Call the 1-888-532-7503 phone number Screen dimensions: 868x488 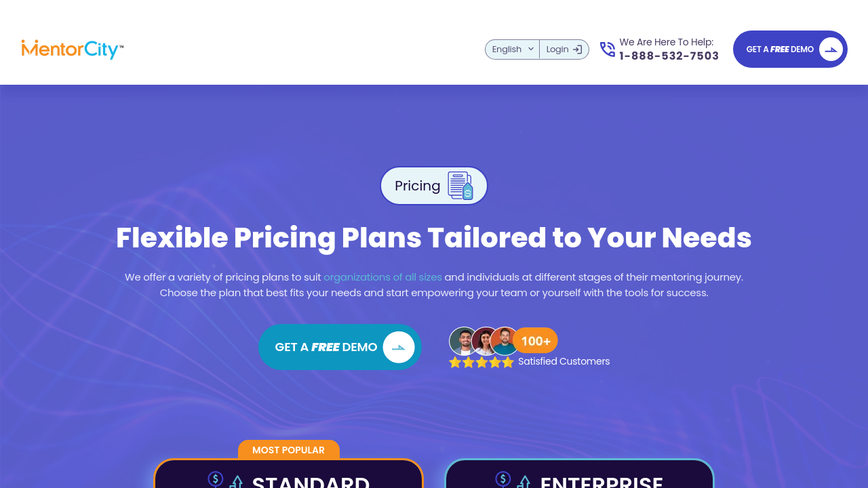[669, 56]
